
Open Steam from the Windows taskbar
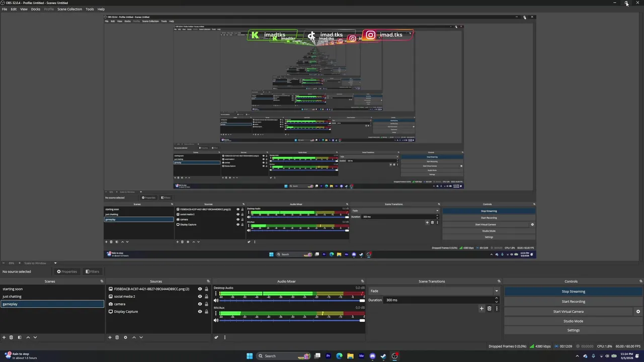(383, 356)
